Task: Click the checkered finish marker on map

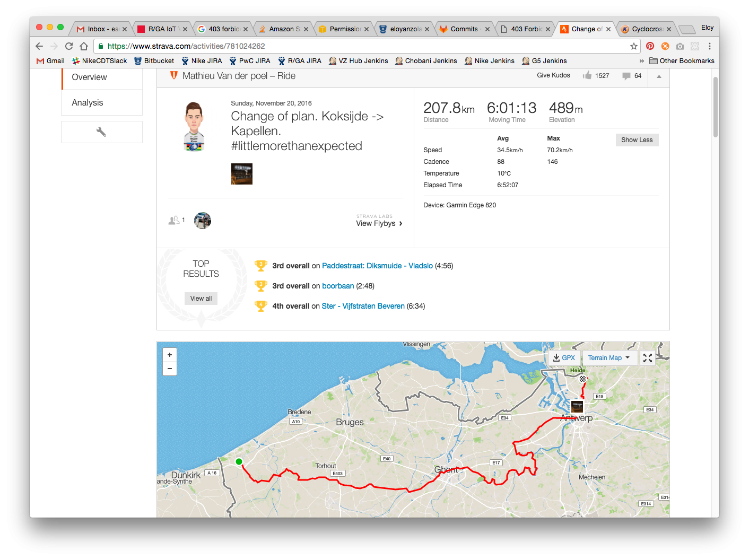Action: pos(582,379)
